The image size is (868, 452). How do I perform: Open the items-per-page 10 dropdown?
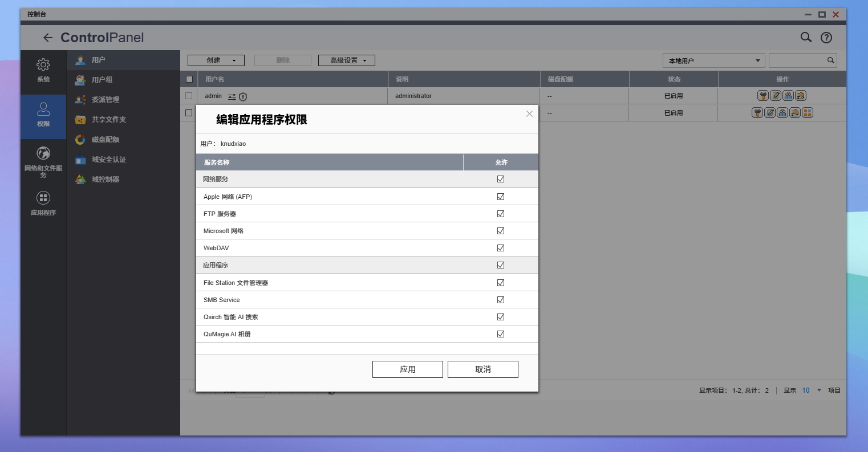(x=812, y=390)
